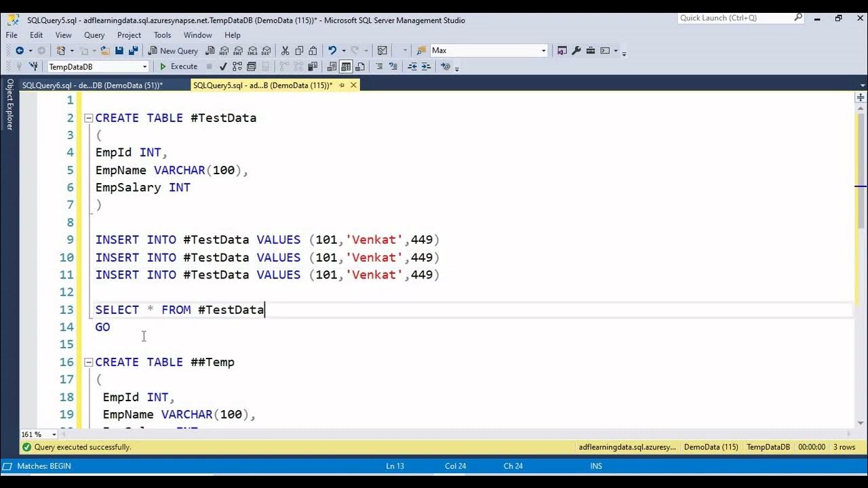Viewport: 868px width, 488px height.
Task: Open the New Project dropdown arrow
Action: 72,50
